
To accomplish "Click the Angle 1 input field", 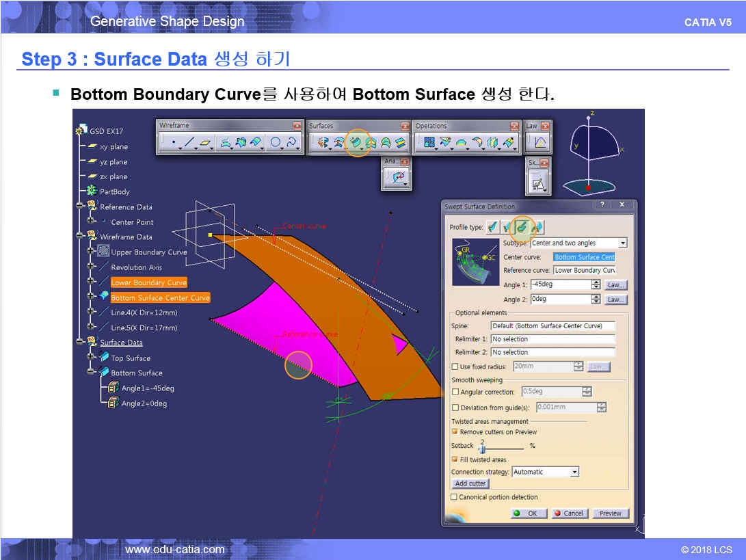I will 560,285.
